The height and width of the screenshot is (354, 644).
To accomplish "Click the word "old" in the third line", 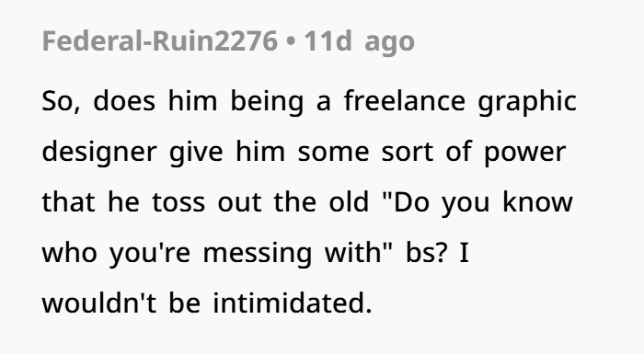I will click(x=349, y=201).
